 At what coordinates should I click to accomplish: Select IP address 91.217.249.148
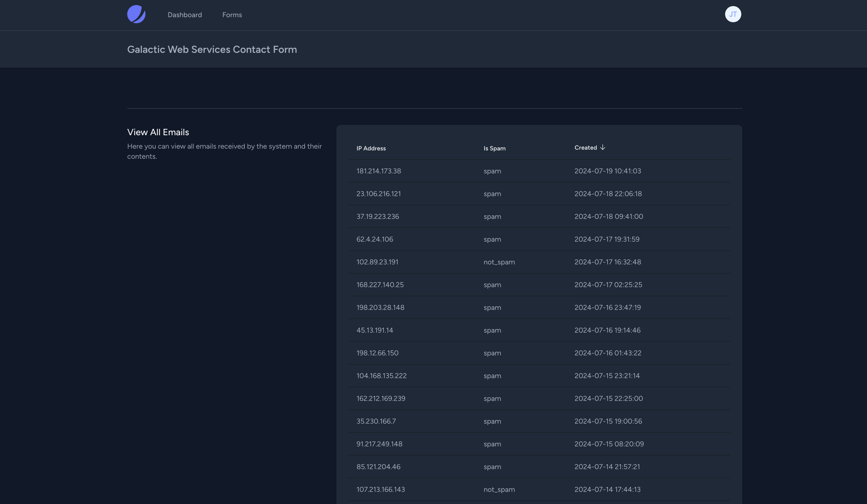(x=379, y=444)
